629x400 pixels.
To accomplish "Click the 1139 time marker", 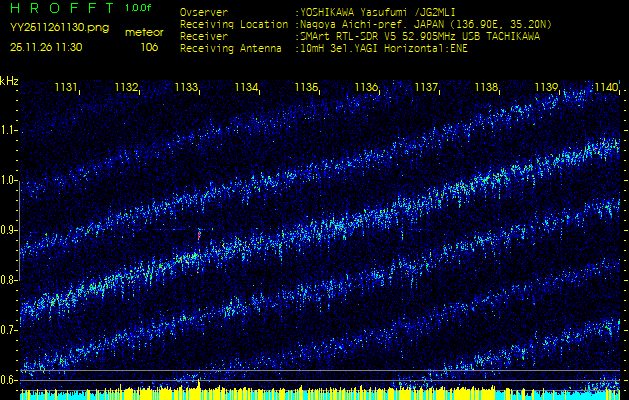I will 546,88.
